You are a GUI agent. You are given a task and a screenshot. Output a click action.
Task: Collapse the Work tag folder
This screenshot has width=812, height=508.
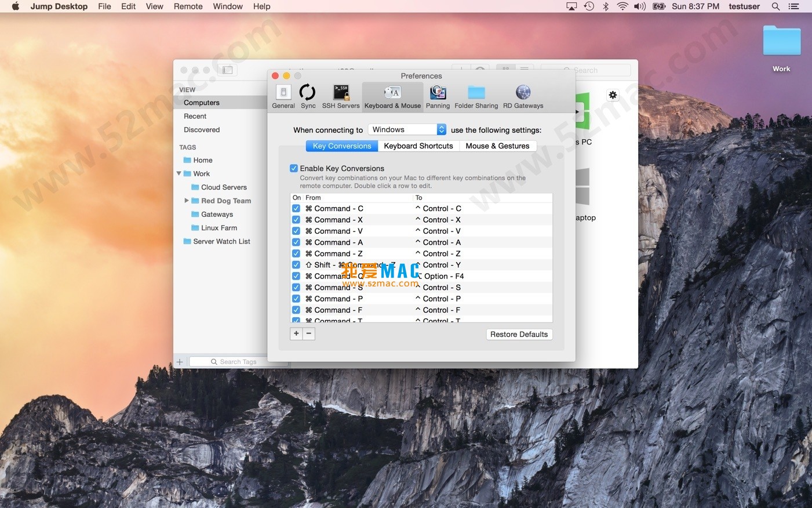tap(179, 174)
